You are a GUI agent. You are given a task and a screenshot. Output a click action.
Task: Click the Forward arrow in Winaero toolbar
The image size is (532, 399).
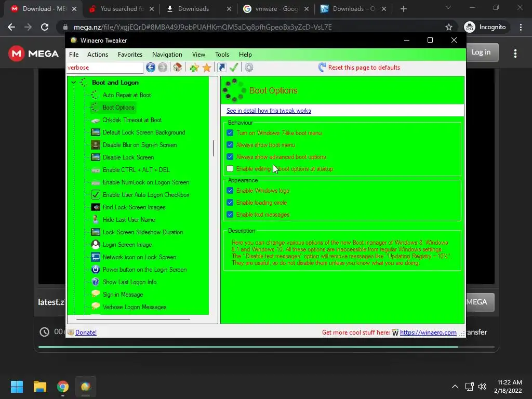[163, 68]
